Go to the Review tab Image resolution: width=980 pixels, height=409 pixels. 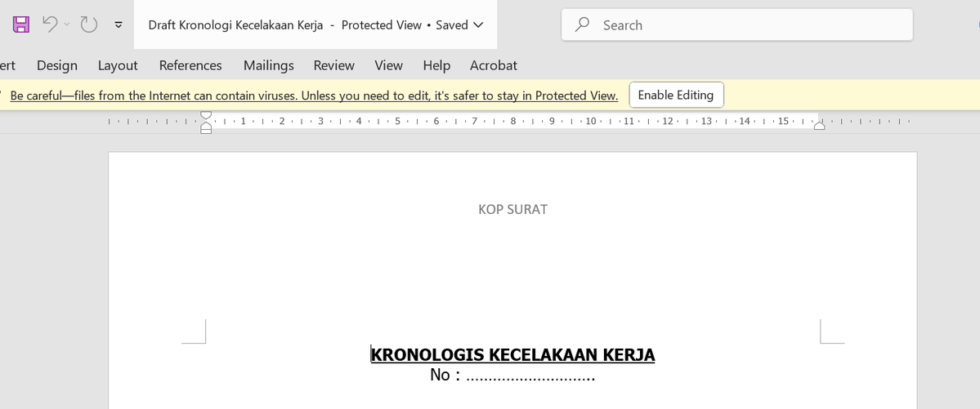coord(333,65)
